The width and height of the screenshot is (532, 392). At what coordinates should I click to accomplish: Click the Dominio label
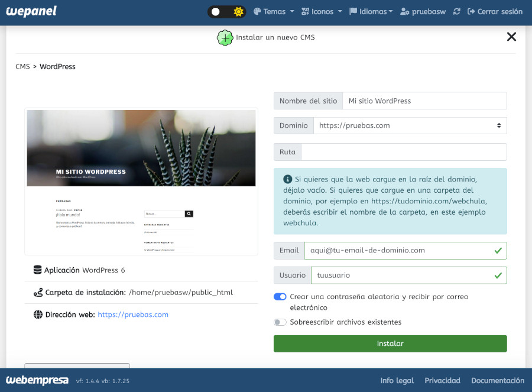293,125
